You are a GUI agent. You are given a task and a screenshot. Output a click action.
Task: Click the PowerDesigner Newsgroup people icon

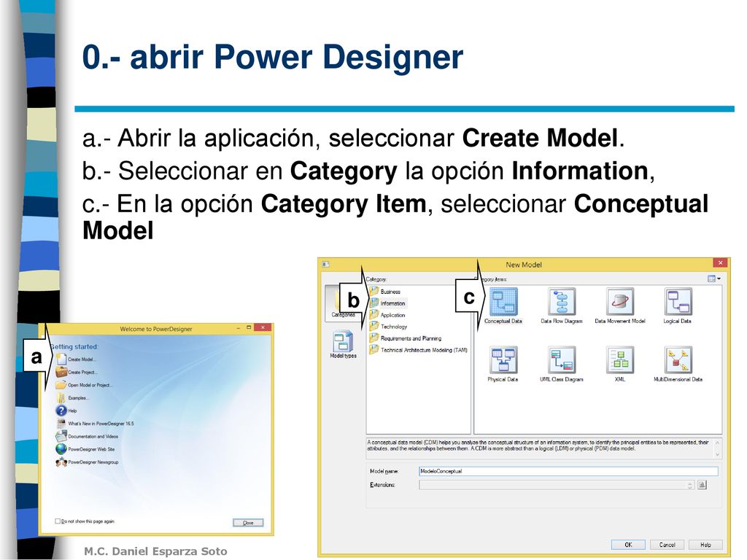coord(61,462)
